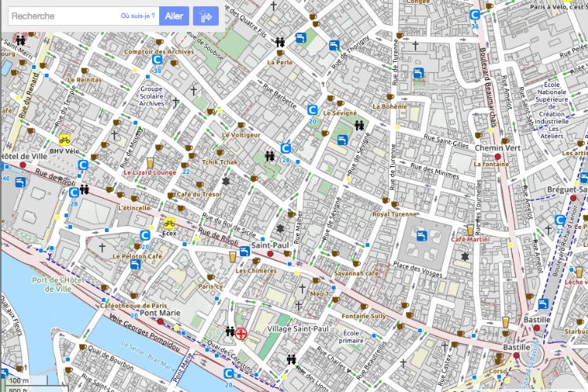Click the Village Saint-Paul label
588x392 pixels.
pos(298,328)
